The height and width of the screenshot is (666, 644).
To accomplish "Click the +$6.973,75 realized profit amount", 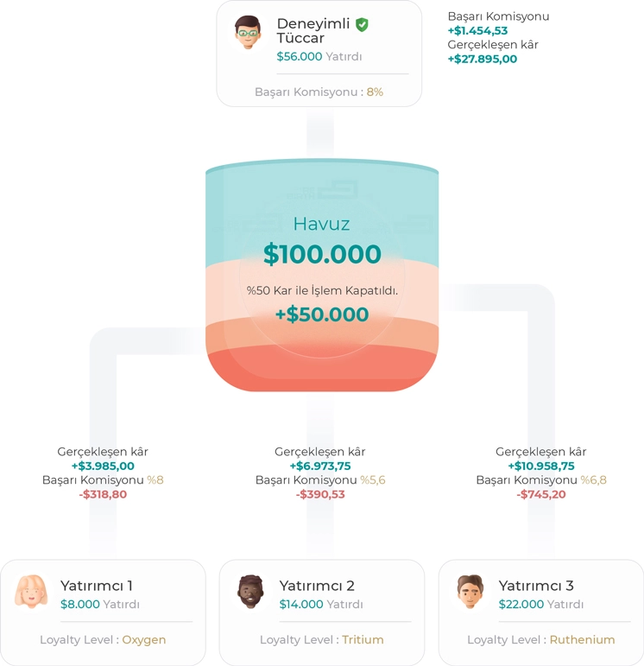I will point(320,466).
